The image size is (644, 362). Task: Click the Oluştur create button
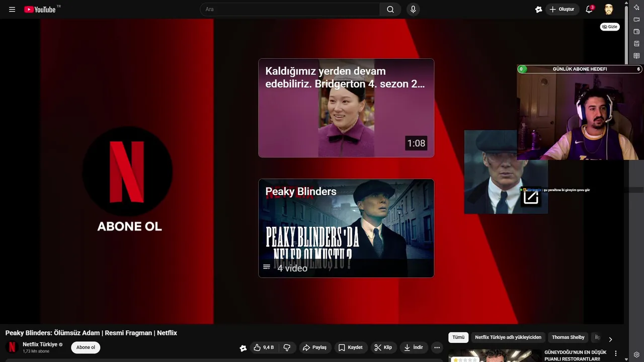click(x=562, y=9)
